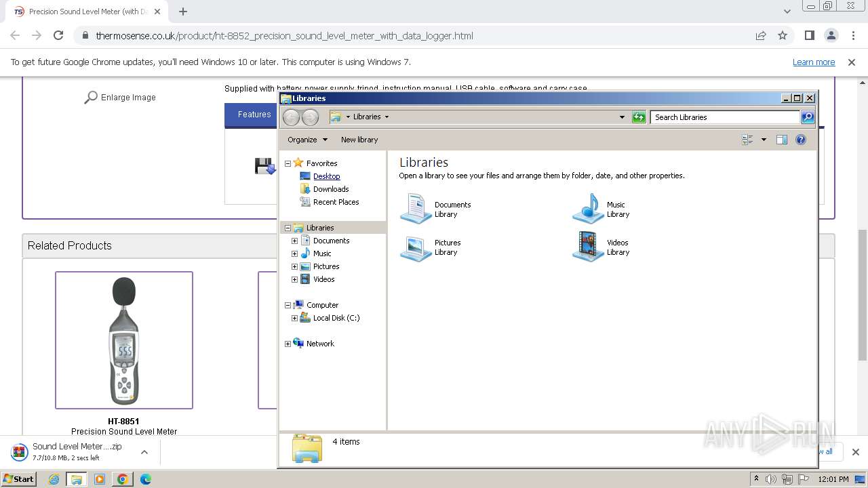Dismiss the Chrome update notification
Screen dimensions: 868x488
click(x=852, y=62)
